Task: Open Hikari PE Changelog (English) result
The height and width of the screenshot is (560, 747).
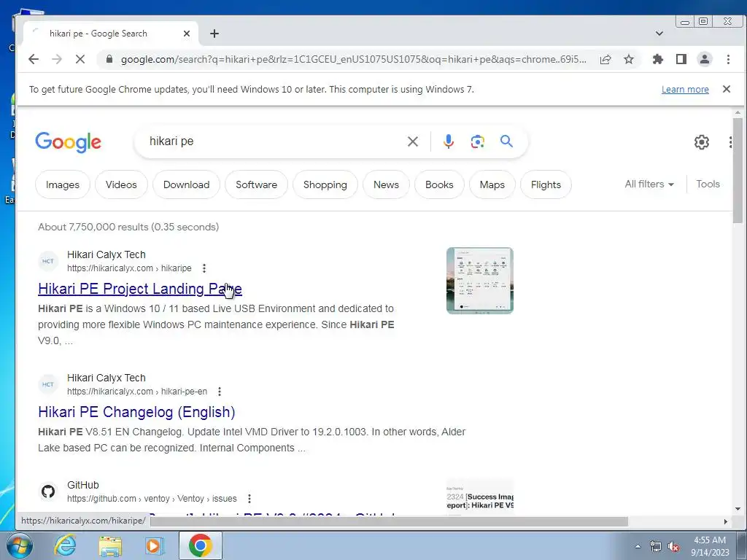Action: (136, 412)
